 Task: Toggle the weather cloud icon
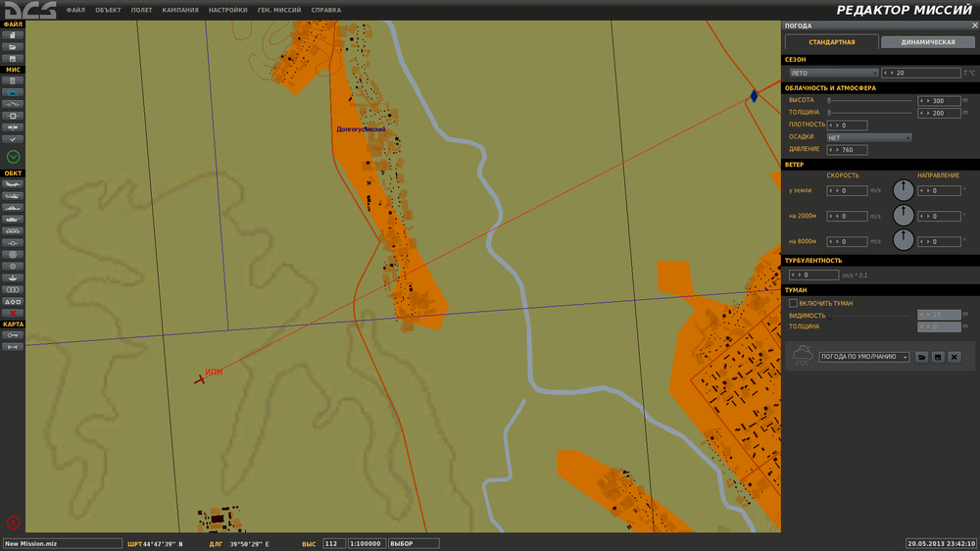tap(13, 92)
